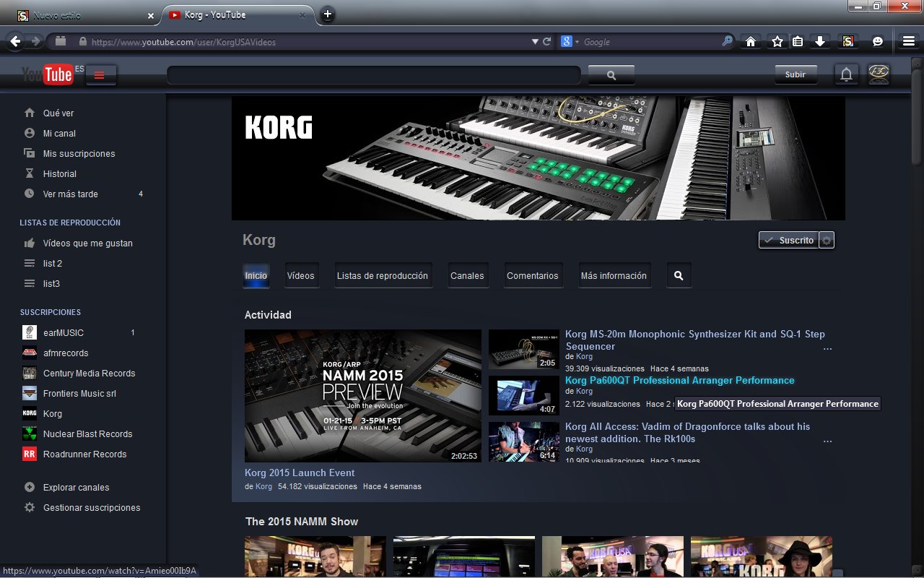Open the downloads arrow icon in toolbar
This screenshot has height=578, width=924.
(x=820, y=42)
